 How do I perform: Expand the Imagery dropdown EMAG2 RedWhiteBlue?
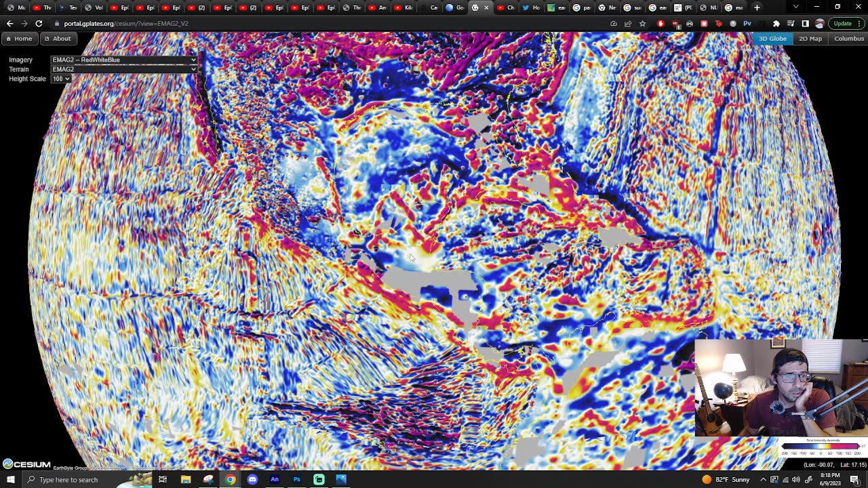point(124,60)
